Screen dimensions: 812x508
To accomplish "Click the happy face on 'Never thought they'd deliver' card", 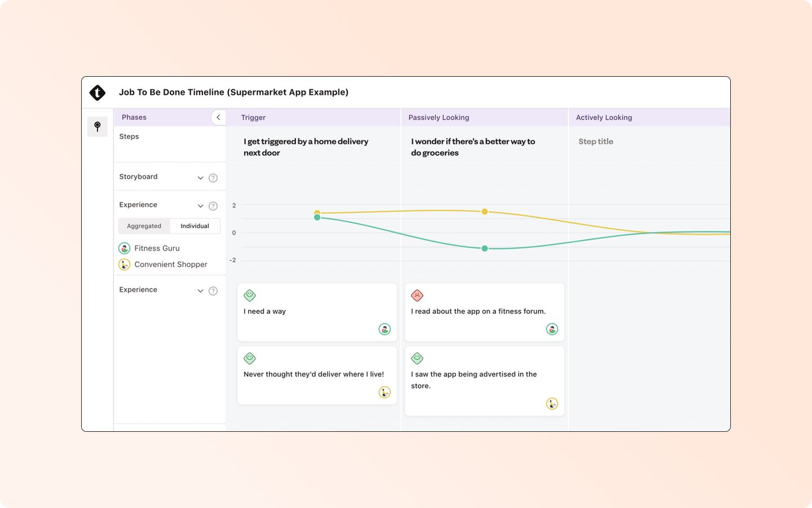I will [x=250, y=358].
